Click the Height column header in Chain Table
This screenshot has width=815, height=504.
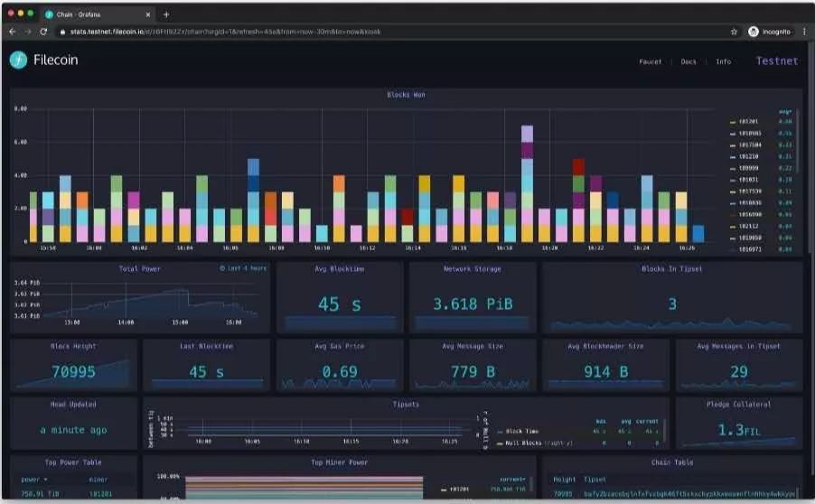564,480
